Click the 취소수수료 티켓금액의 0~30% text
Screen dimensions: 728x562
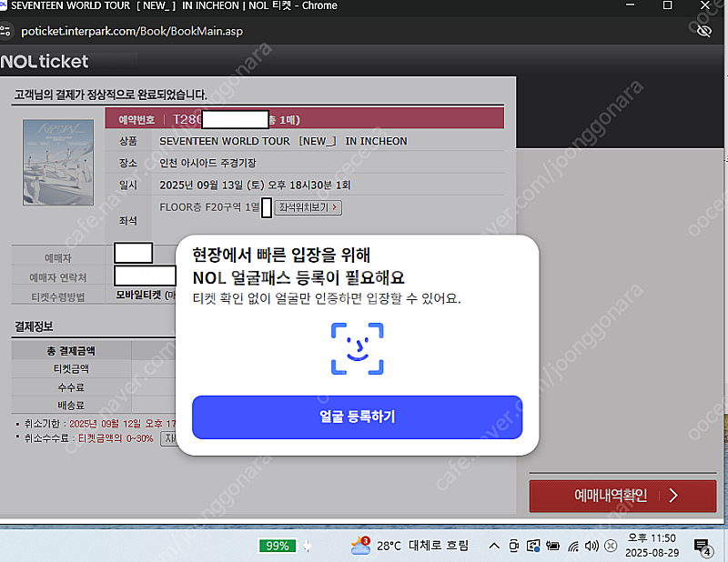(x=88, y=438)
